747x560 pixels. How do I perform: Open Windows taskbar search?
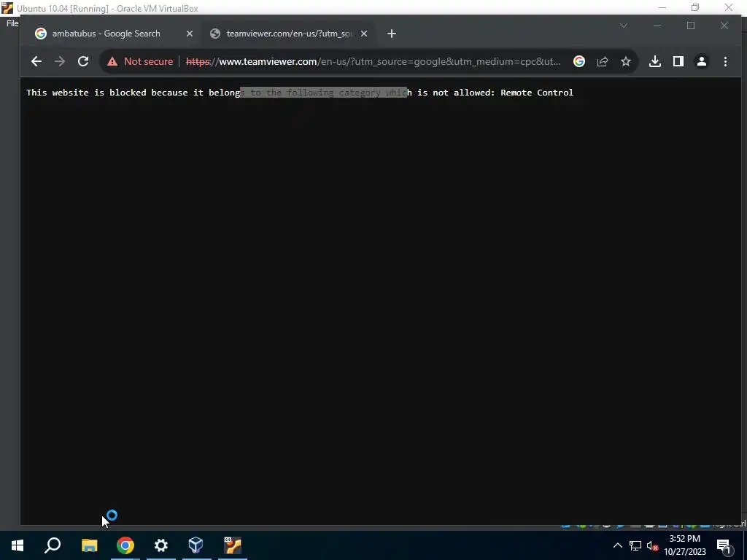point(53,545)
